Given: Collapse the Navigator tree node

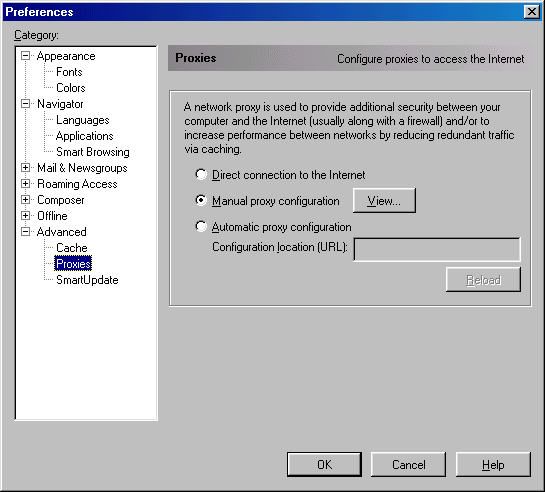Looking at the screenshot, I should coord(25,104).
